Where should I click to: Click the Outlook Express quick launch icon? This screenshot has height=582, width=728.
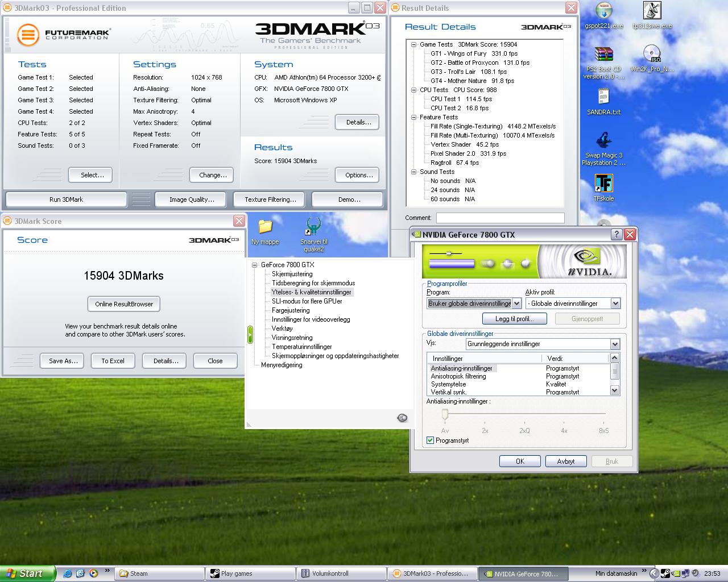click(80, 573)
